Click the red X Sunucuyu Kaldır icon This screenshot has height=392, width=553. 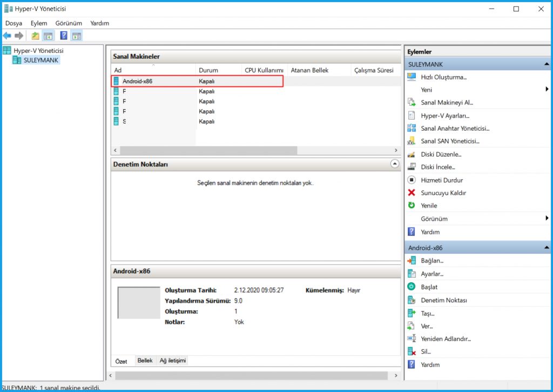(411, 193)
